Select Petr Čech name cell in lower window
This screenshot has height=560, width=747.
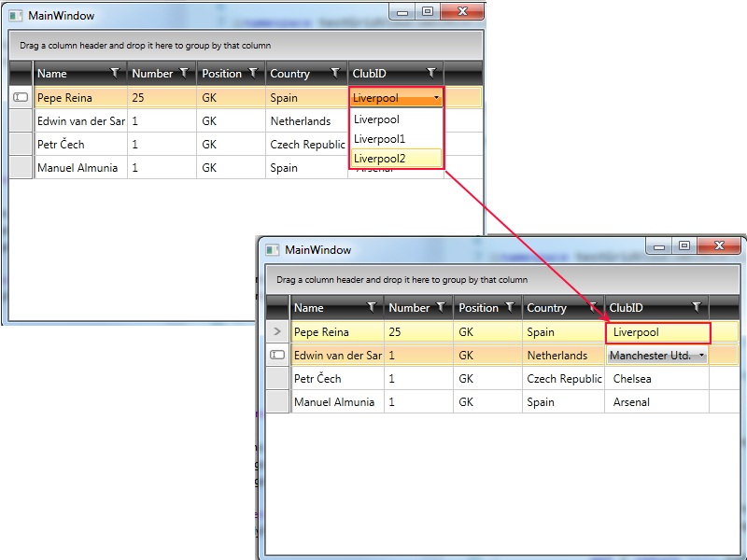point(338,379)
